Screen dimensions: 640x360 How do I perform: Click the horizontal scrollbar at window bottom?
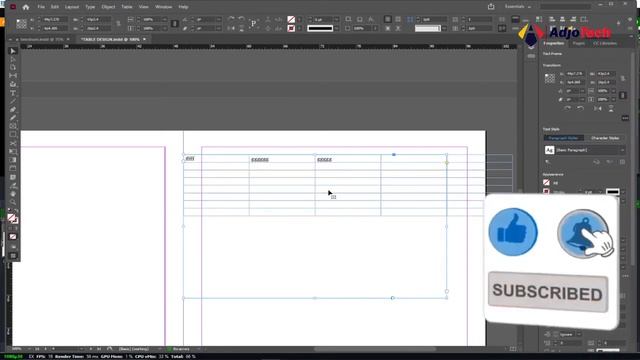(375, 349)
